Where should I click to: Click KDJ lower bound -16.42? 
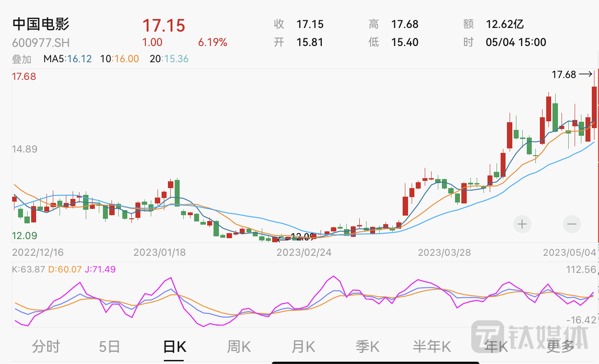pos(581,320)
